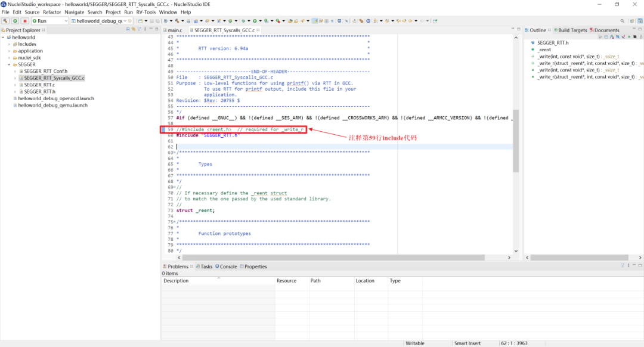This screenshot has width=644, height=347.
Task: Switch to the Documents tab
Action: pyautogui.click(x=604, y=30)
